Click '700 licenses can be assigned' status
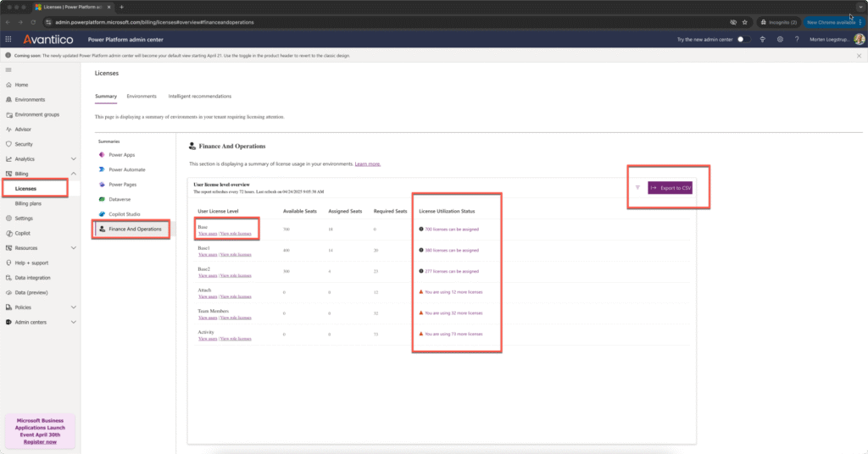868x454 pixels. coord(452,229)
